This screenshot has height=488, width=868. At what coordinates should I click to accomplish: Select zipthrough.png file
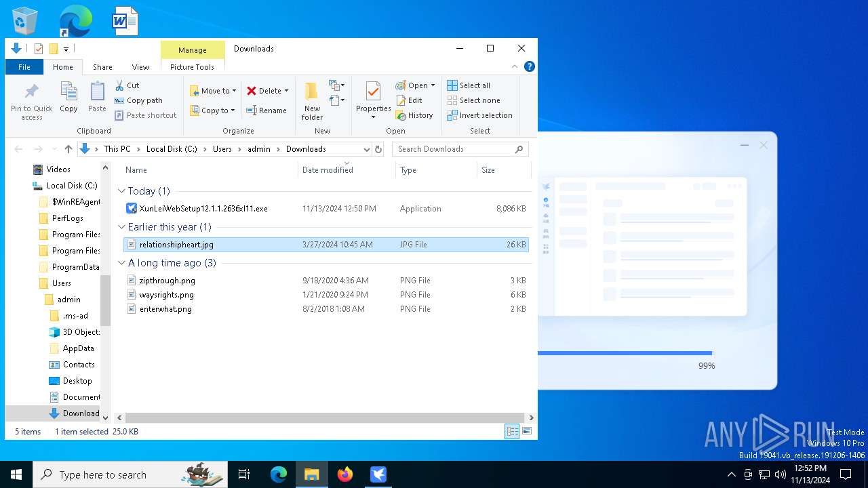167,281
